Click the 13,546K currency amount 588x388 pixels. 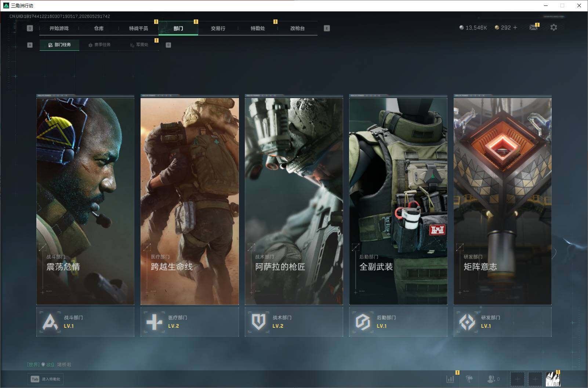[476, 28]
